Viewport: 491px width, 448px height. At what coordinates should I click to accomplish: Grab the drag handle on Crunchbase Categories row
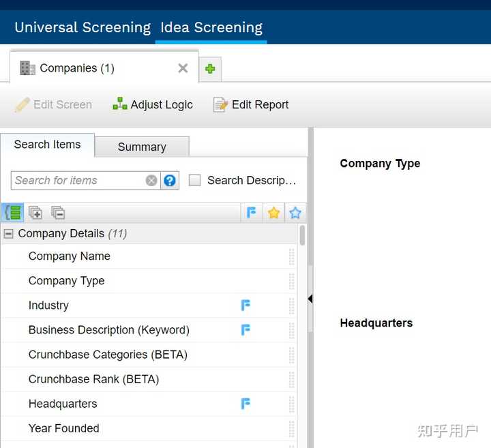pyautogui.click(x=292, y=355)
